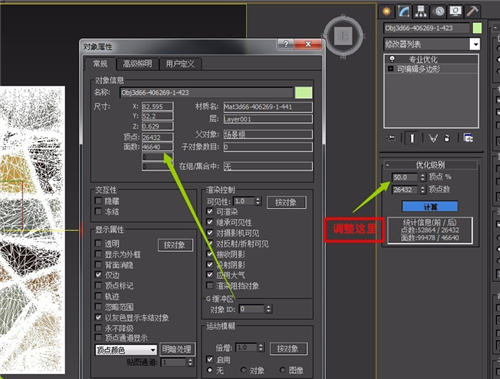Switch to the 常规 tab
Viewport: 500px width, 379px height.
point(100,64)
